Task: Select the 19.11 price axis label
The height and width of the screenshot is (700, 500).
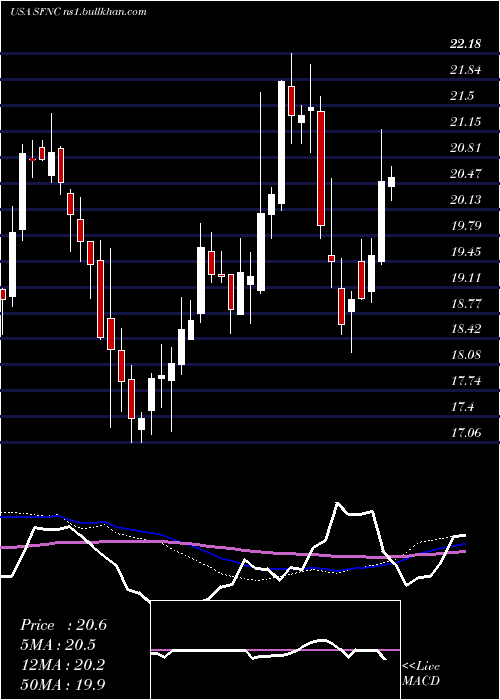Action: [x=466, y=278]
